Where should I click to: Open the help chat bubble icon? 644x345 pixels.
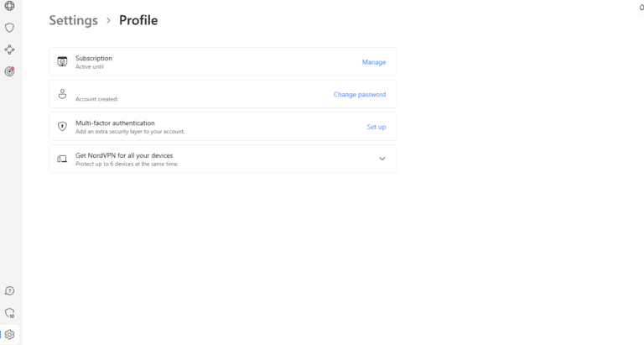[x=9, y=290]
